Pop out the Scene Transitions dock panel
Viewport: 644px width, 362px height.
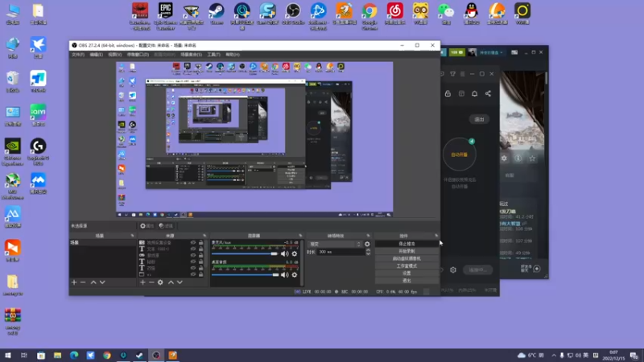click(368, 236)
